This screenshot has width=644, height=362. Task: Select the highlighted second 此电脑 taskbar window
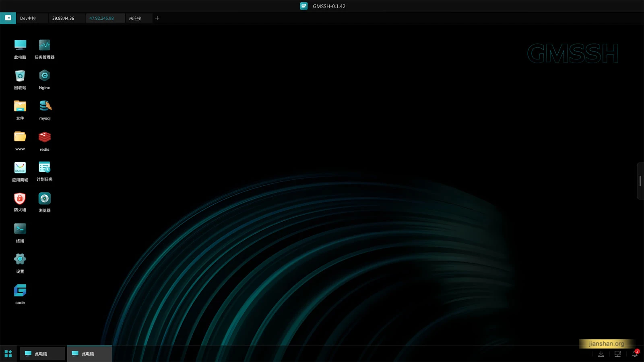point(89,354)
